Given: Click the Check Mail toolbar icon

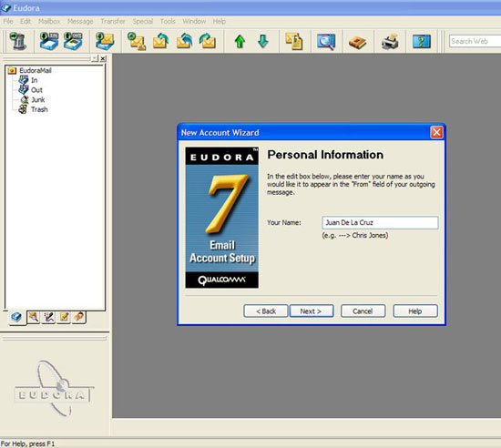Looking at the screenshot, I should click(x=105, y=41).
